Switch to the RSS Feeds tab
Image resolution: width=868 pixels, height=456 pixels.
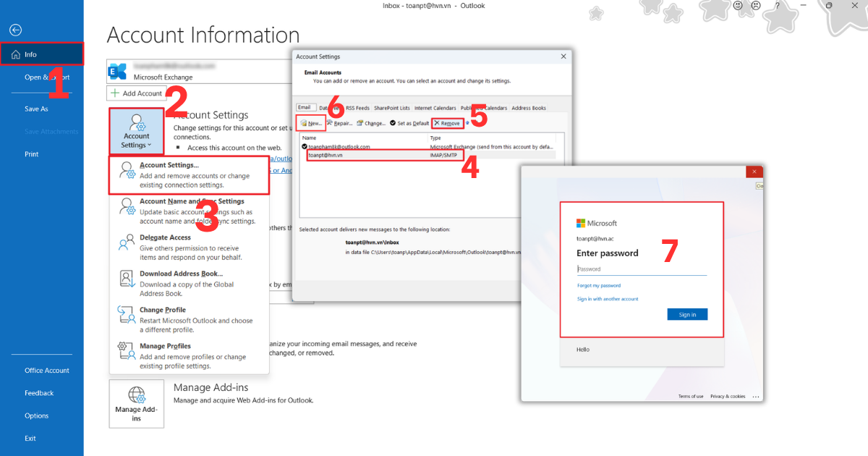point(357,109)
